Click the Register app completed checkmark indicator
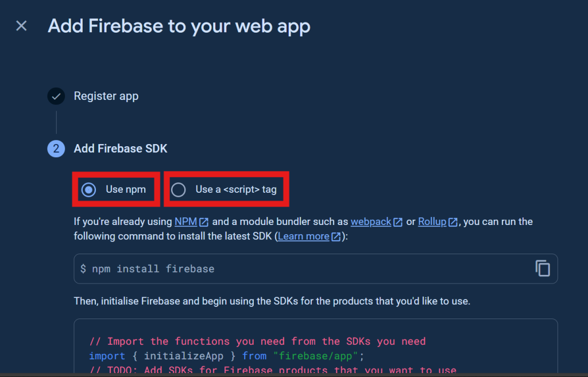The image size is (588, 377). pos(56,96)
